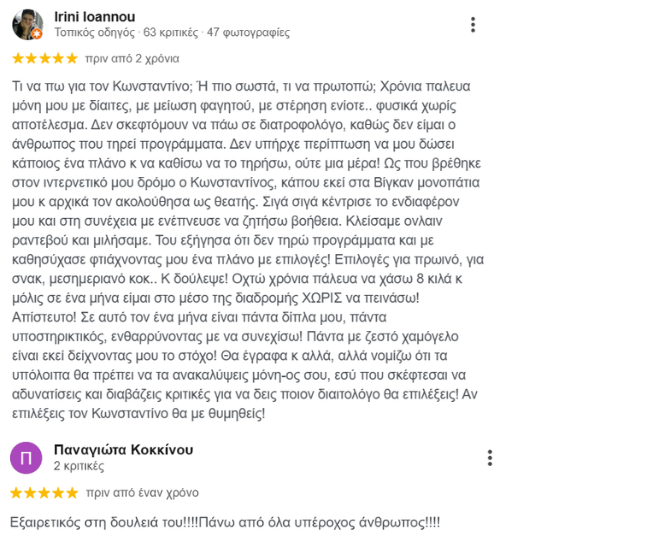650x545 pixels.
Task: Click the orange Local Guide badge on Irini's avatar
Action: (x=37, y=34)
